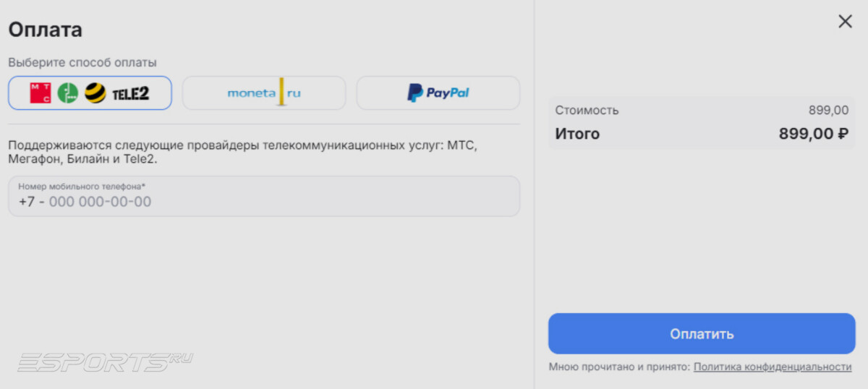868x389 pixels.
Task: Click the yellow striped Beeline icon
Action: [x=95, y=93]
